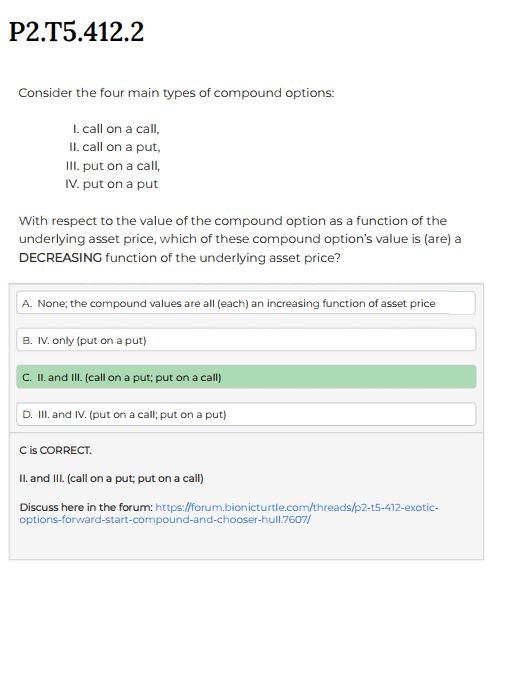Screen dimensions: 505x688
Task: Choose option B: IV. only (put on a put)
Action: pos(246,340)
